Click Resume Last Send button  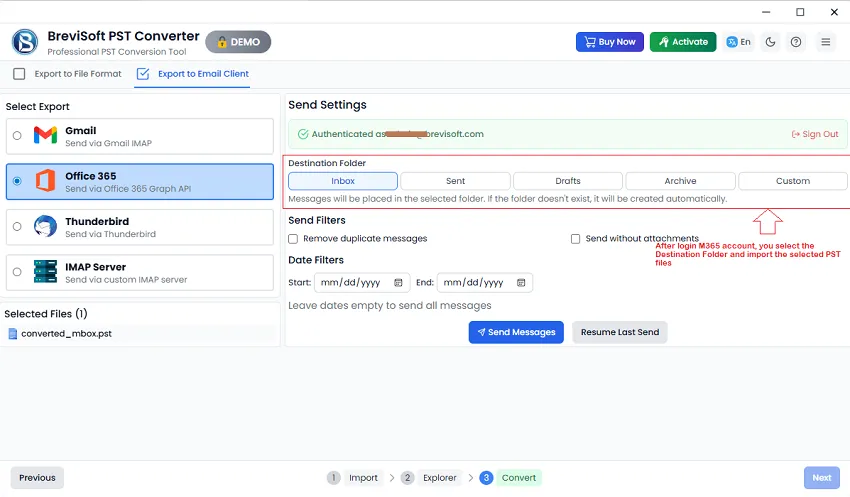[x=620, y=332]
